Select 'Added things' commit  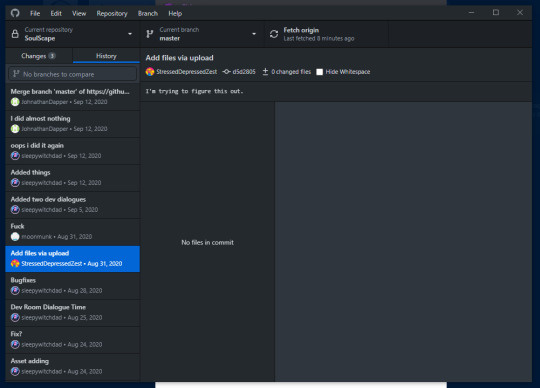(x=73, y=177)
